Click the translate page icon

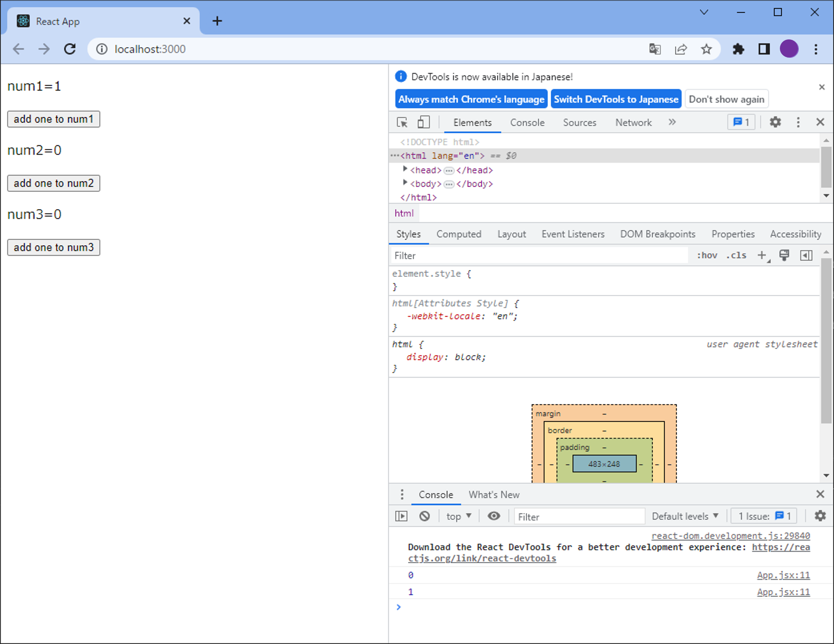pyautogui.click(x=655, y=49)
